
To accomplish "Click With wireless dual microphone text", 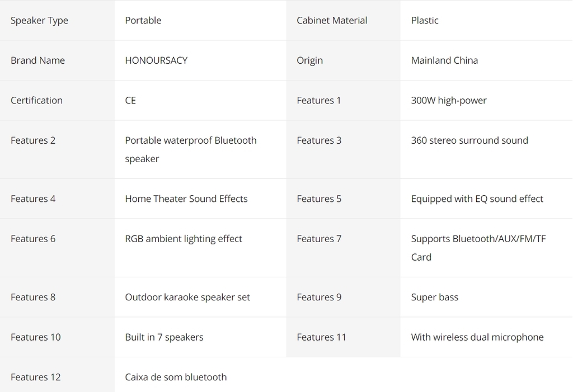I will (x=477, y=337).
